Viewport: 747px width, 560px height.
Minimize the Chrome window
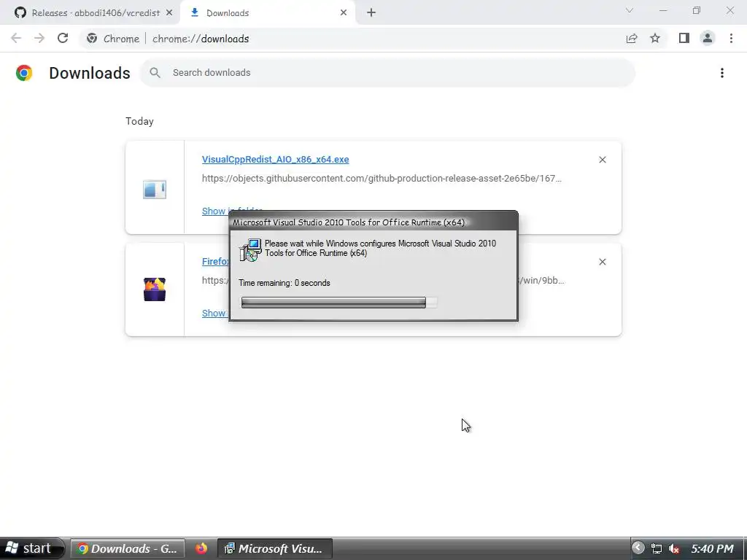click(x=663, y=10)
